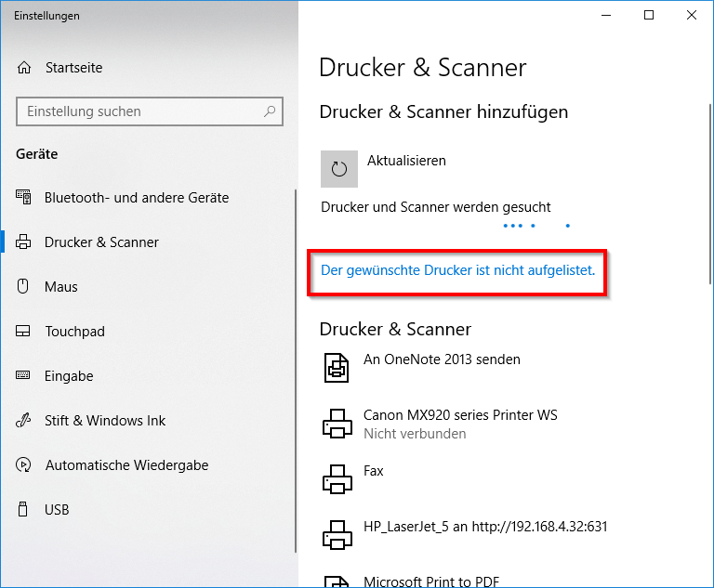The width and height of the screenshot is (714, 588).
Task: Go to Startseite home icon
Action: (24, 68)
